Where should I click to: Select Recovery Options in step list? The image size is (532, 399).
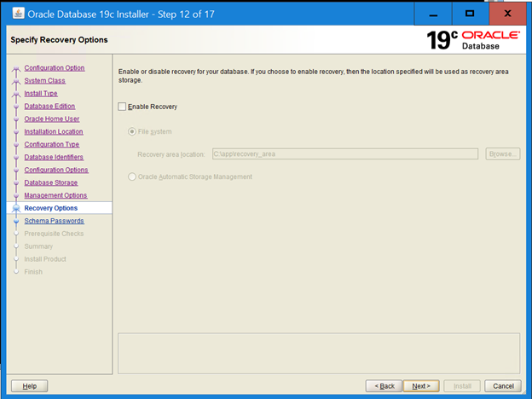(x=51, y=208)
